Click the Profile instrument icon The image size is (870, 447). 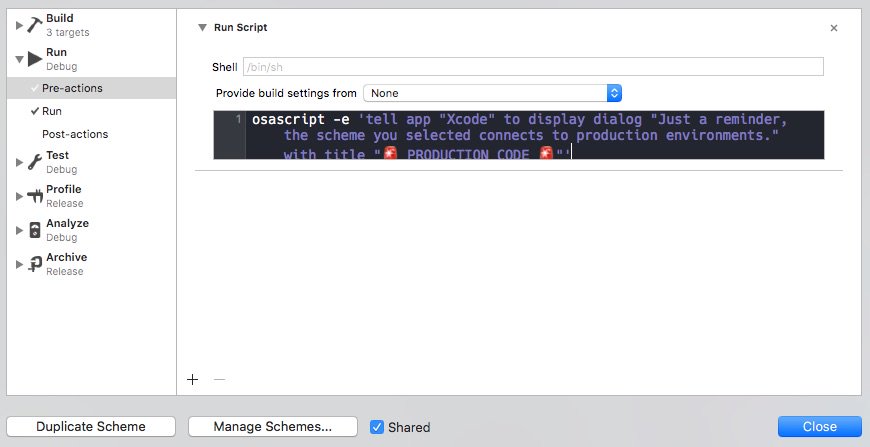pos(34,196)
